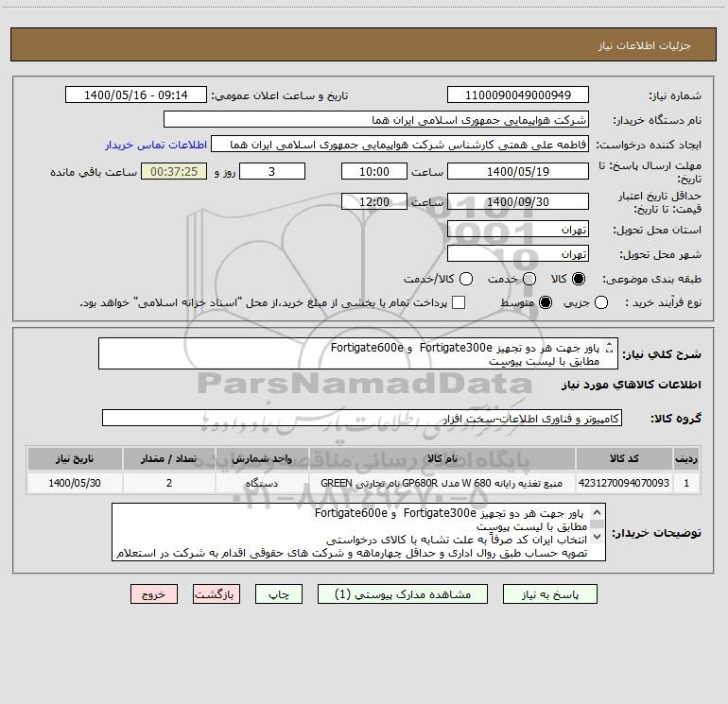Click the خروج exit button
Image resolution: width=728 pixels, height=704 pixels.
(154, 594)
